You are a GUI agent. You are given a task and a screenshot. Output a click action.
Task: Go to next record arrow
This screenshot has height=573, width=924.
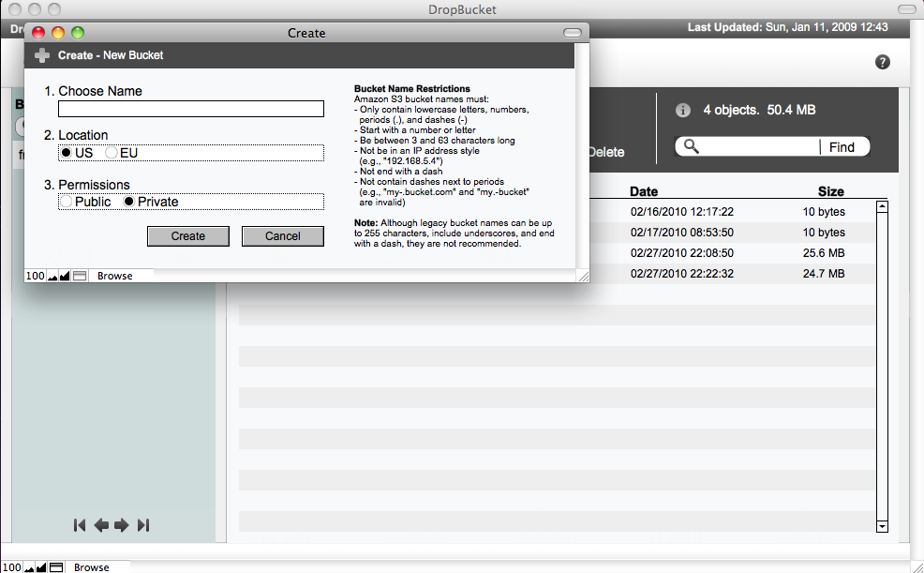[122, 525]
